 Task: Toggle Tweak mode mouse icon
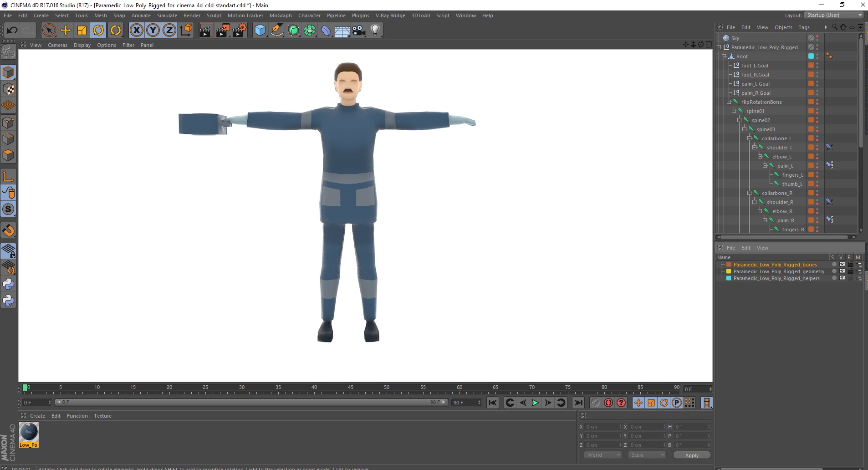pyautogui.click(x=8, y=193)
